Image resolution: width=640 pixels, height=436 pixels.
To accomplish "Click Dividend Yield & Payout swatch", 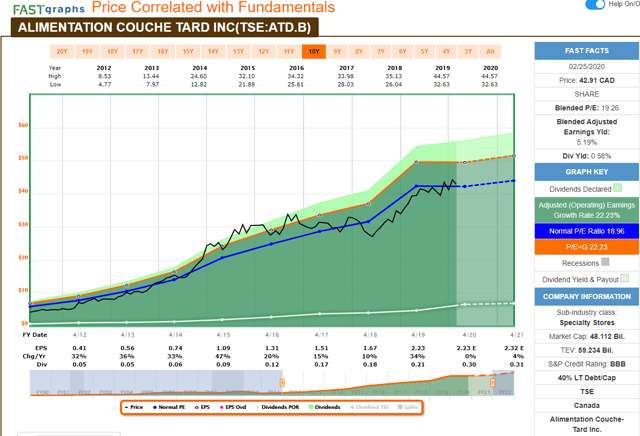I will click(x=624, y=278).
